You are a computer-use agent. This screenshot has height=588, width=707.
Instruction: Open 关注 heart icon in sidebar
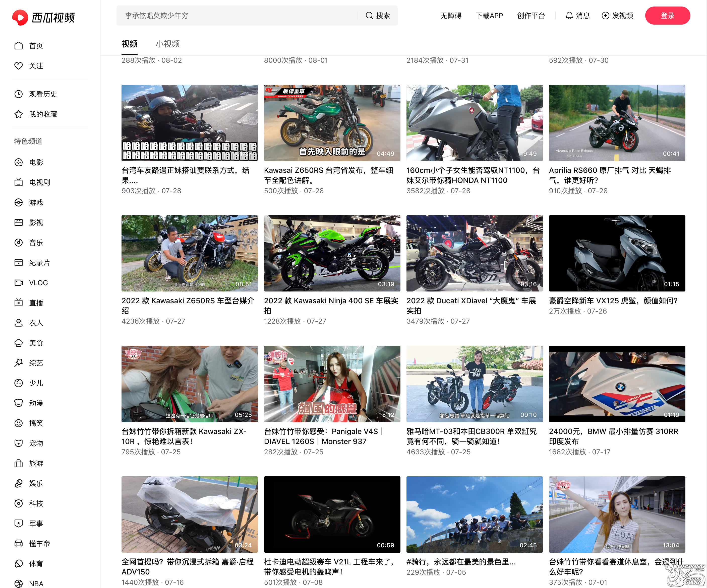pyautogui.click(x=19, y=66)
